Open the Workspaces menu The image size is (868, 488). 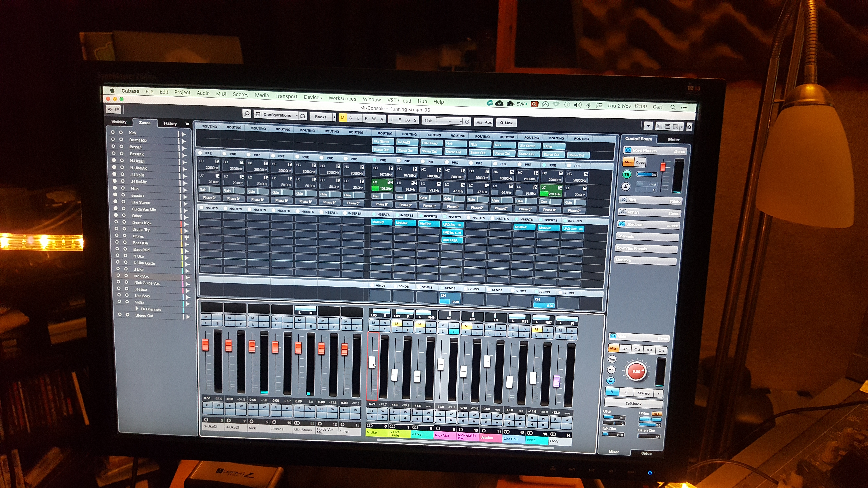pyautogui.click(x=342, y=98)
